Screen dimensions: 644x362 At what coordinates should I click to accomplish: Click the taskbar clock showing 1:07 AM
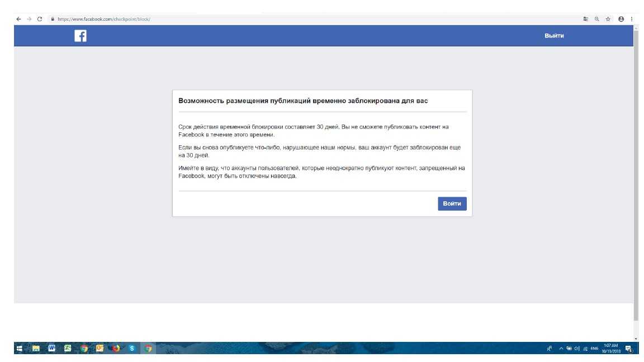click(611, 349)
